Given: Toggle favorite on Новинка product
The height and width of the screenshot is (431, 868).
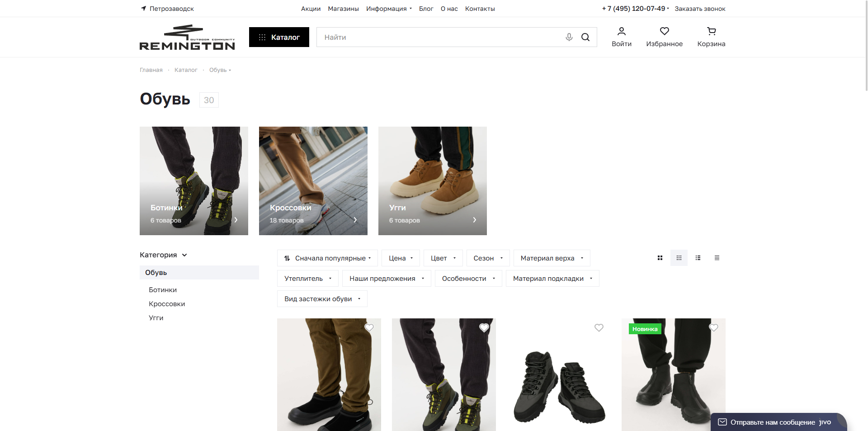Looking at the screenshot, I should [x=714, y=328].
